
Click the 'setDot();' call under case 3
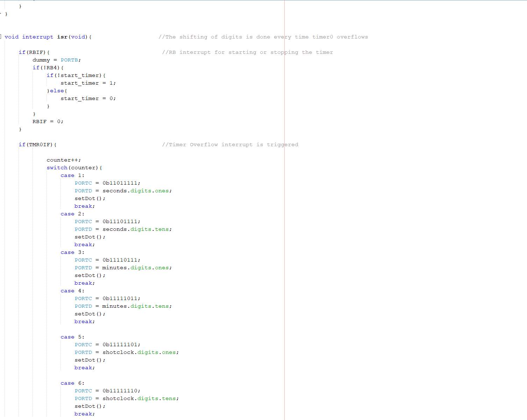90,275
